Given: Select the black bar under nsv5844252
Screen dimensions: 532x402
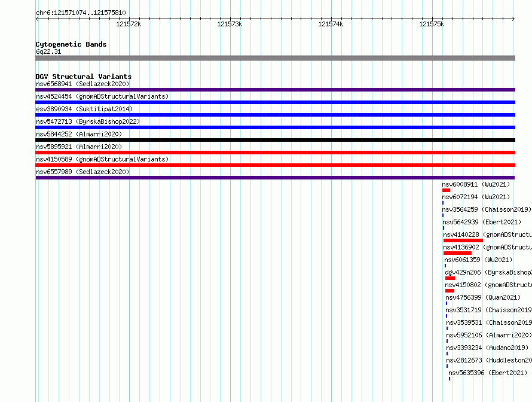Looking at the screenshot, I should click(x=275, y=140).
